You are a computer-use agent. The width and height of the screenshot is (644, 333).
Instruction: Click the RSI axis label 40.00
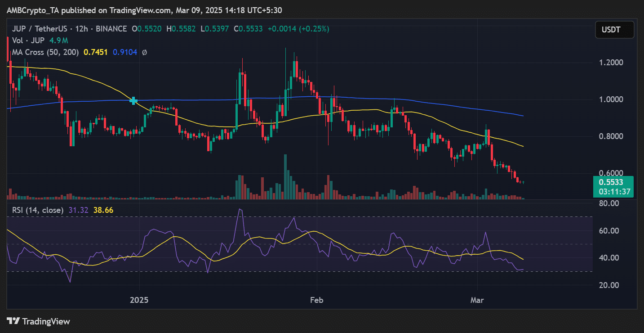pyautogui.click(x=609, y=258)
